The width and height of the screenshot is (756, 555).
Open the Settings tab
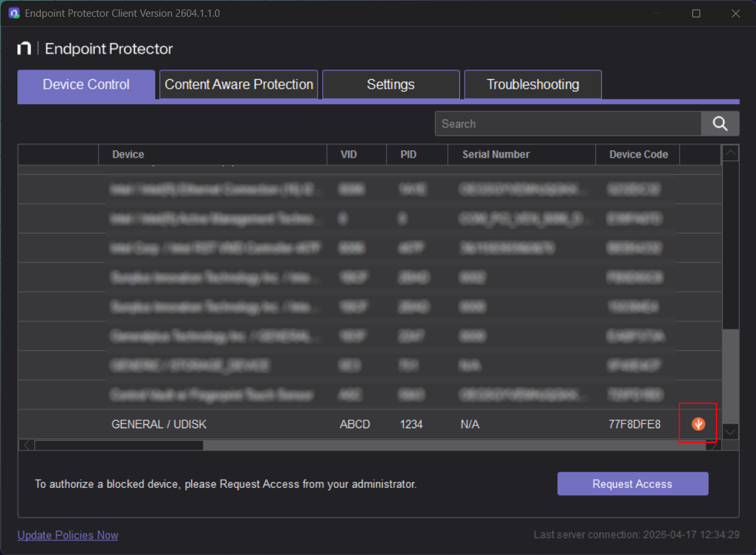pyautogui.click(x=391, y=84)
